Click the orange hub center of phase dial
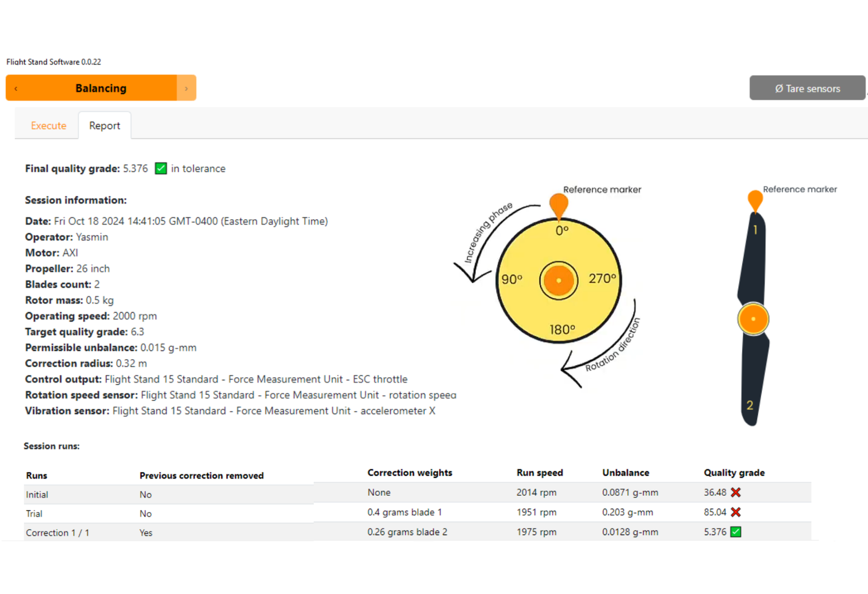 coord(558,280)
